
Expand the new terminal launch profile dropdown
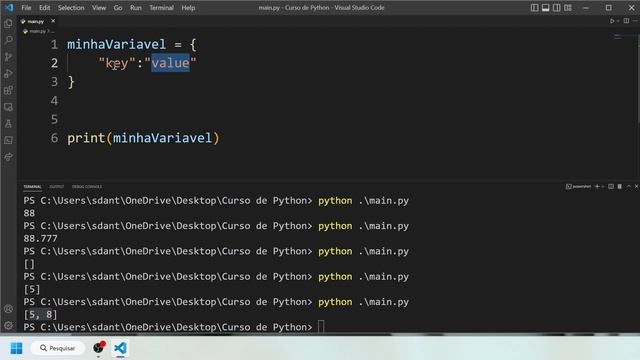603,187
